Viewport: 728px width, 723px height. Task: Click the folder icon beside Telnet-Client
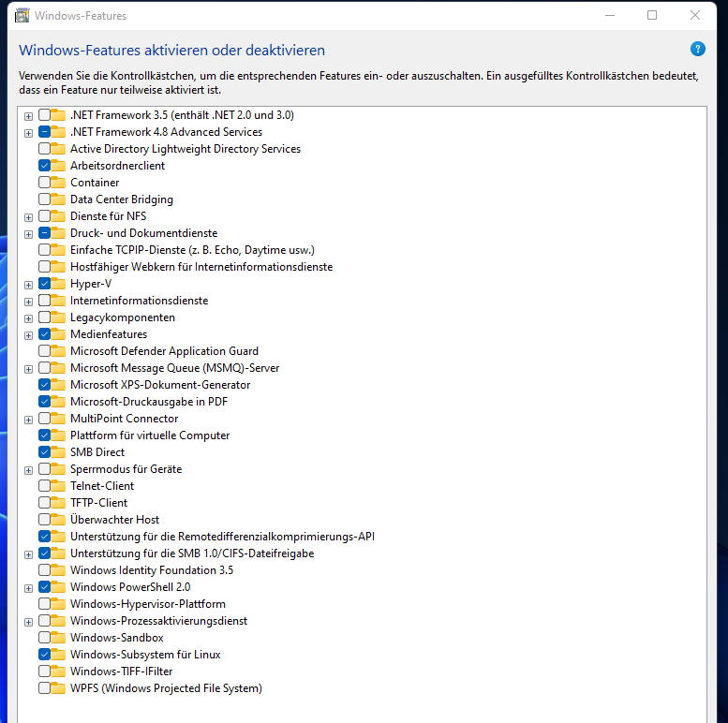click(x=58, y=486)
